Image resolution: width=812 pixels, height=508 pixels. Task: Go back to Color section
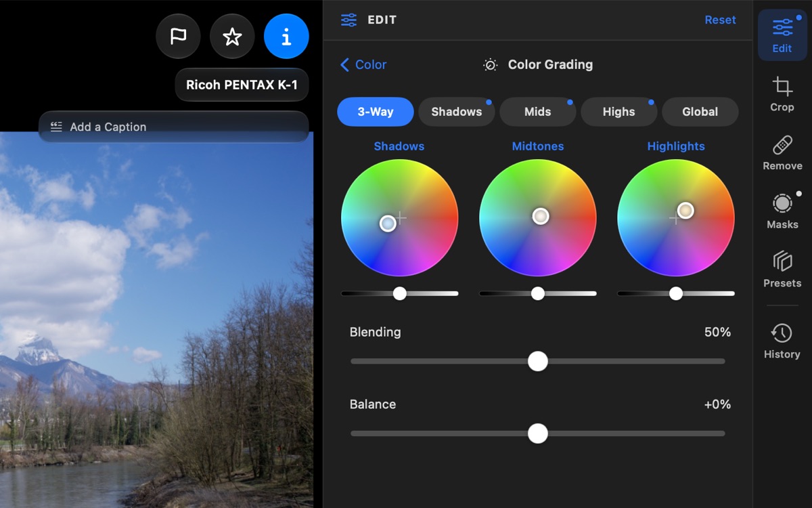[363, 64]
